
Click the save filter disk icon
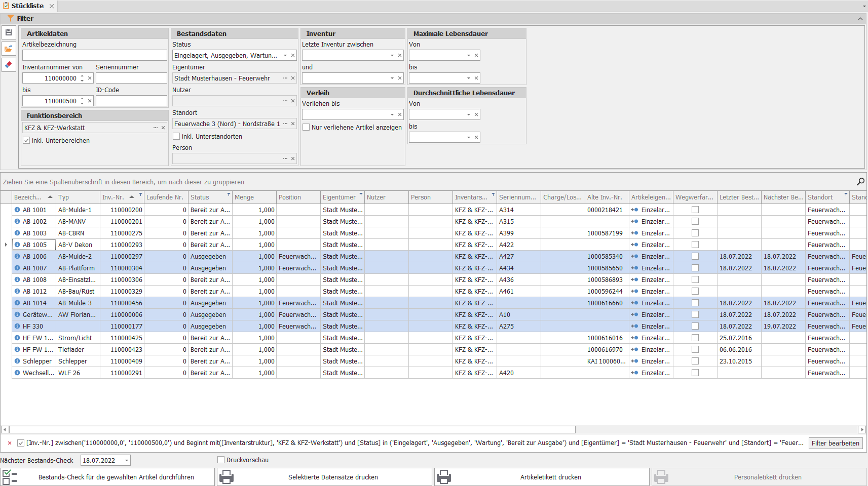click(9, 33)
